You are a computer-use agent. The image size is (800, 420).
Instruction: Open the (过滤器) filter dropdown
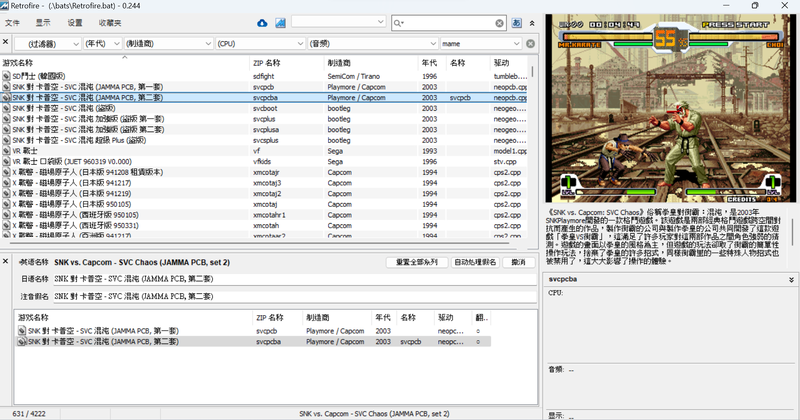47,44
